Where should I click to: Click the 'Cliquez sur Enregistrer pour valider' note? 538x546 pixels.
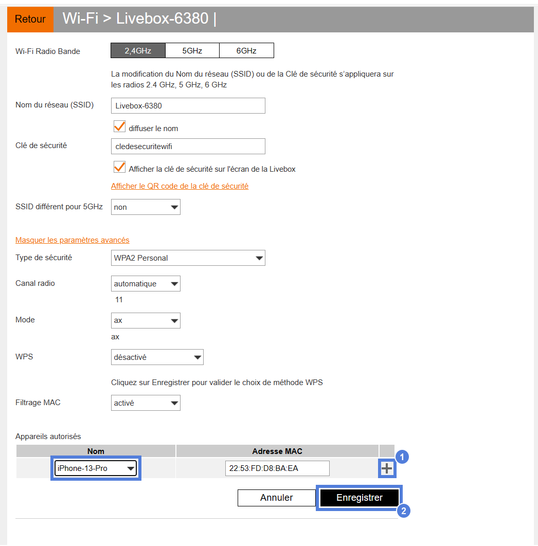click(217, 382)
